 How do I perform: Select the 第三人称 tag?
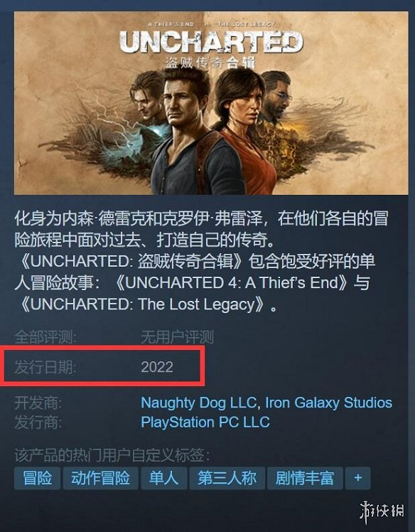227,478
